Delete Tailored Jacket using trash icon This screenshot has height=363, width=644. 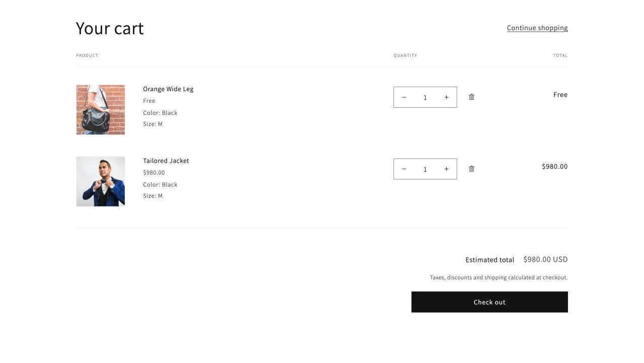[x=471, y=169]
